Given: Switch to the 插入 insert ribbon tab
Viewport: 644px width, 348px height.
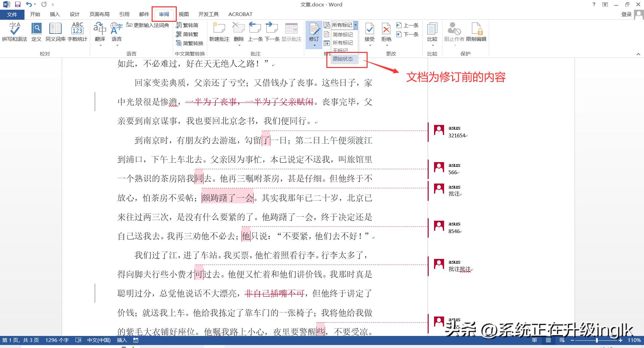Looking at the screenshot, I should (55, 14).
